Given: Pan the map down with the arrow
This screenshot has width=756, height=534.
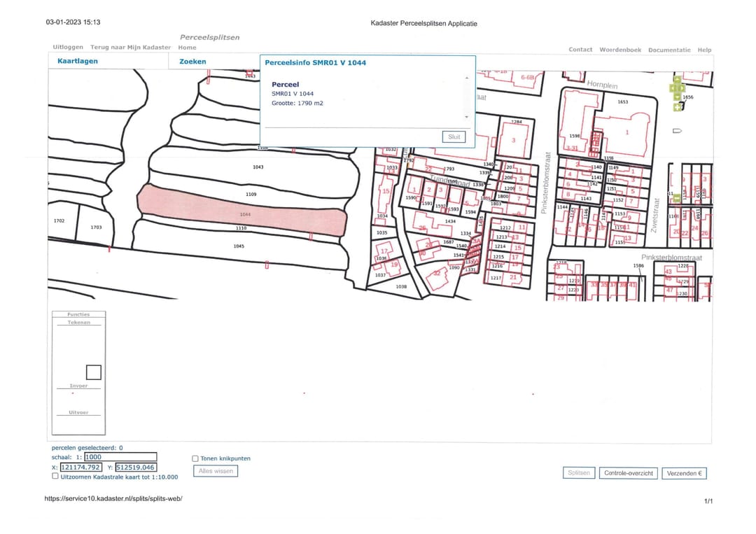Looking at the screenshot, I should pyautogui.click(x=678, y=97).
